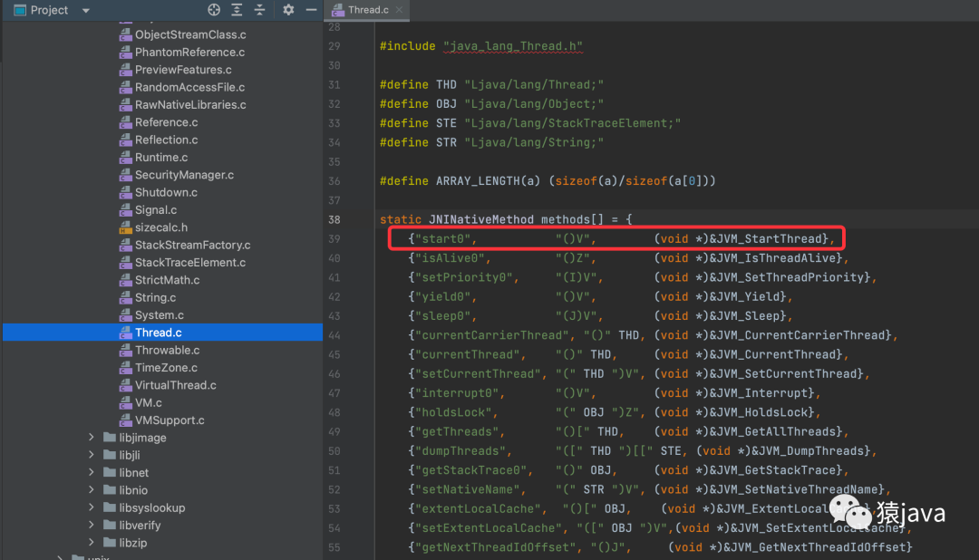The height and width of the screenshot is (560, 979).
Task: Select VMSupport.c file
Action: pyautogui.click(x=170, y=420)
